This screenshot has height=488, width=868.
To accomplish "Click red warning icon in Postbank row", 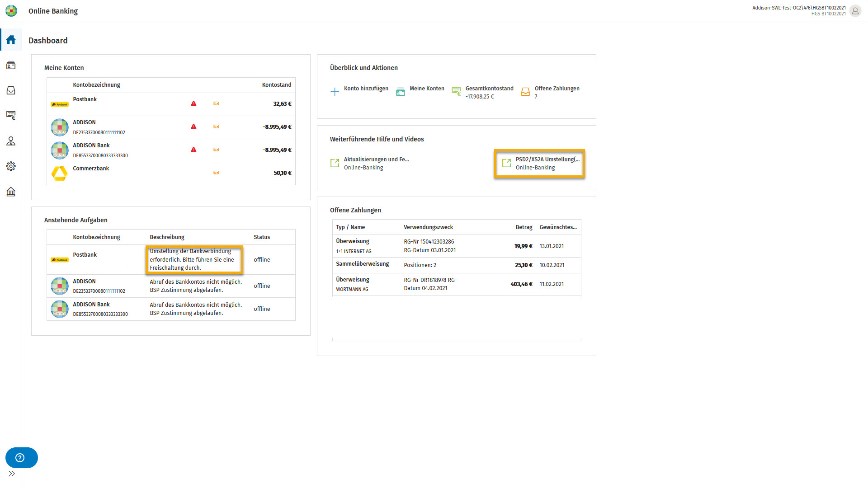I will coord(193,104).
